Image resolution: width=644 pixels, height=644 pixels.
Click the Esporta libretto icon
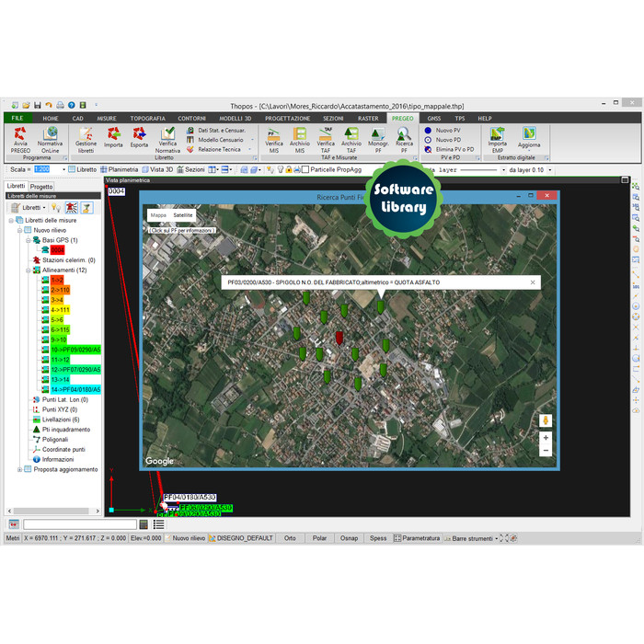tap(139, 138)
